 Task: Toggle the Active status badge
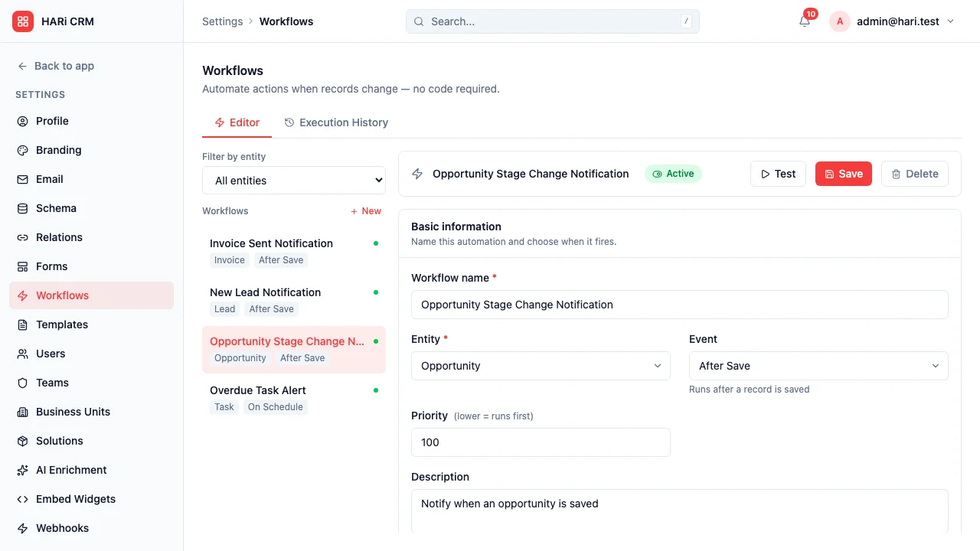coord(673,174)
